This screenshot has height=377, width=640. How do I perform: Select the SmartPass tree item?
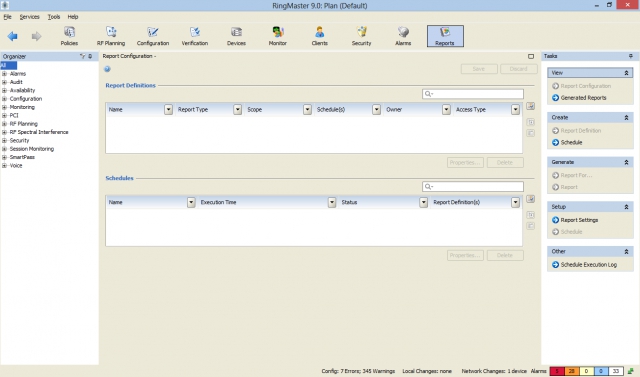tap(22, 157)
